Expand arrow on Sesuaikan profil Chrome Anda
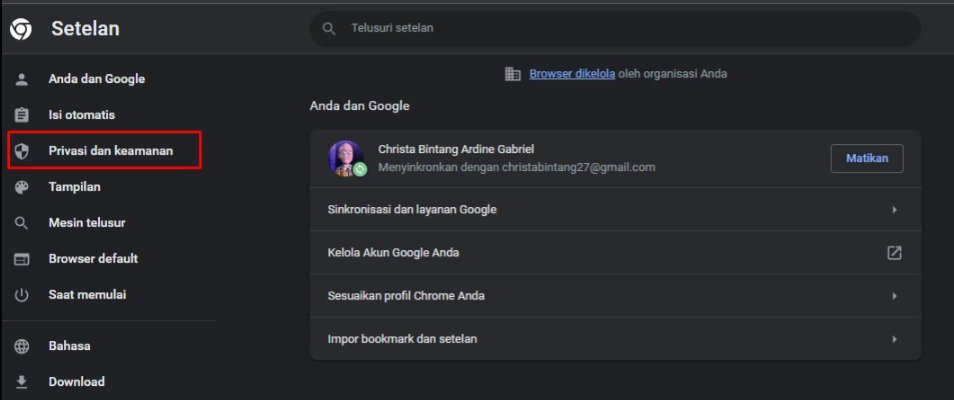This screenshot has width=954, height=400. point(894,296)
